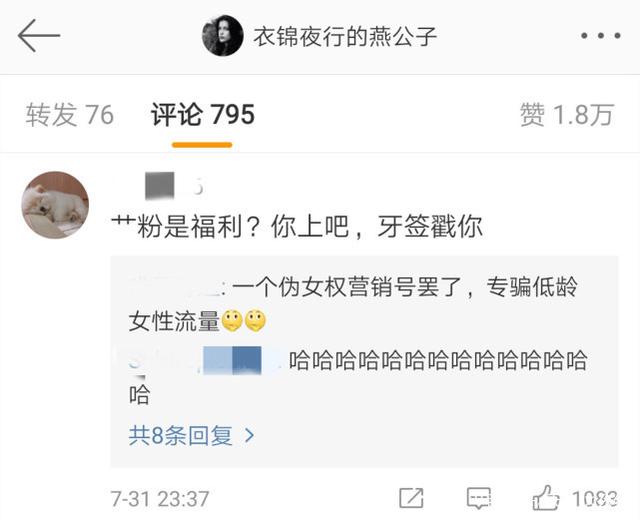Tap the 哈哈哈 reply line
This screenshot has height=520, width=640.
click(x=357, y=377)
